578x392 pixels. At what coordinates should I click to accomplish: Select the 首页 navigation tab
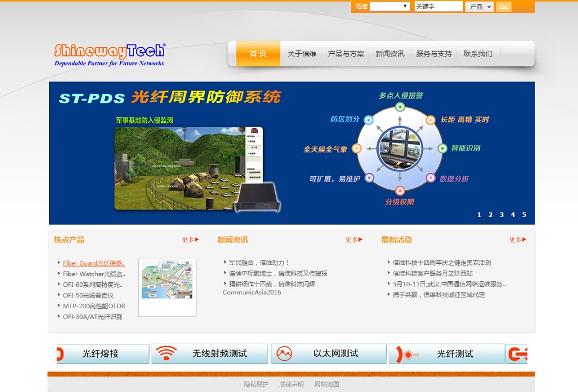[x=258, y=54]
